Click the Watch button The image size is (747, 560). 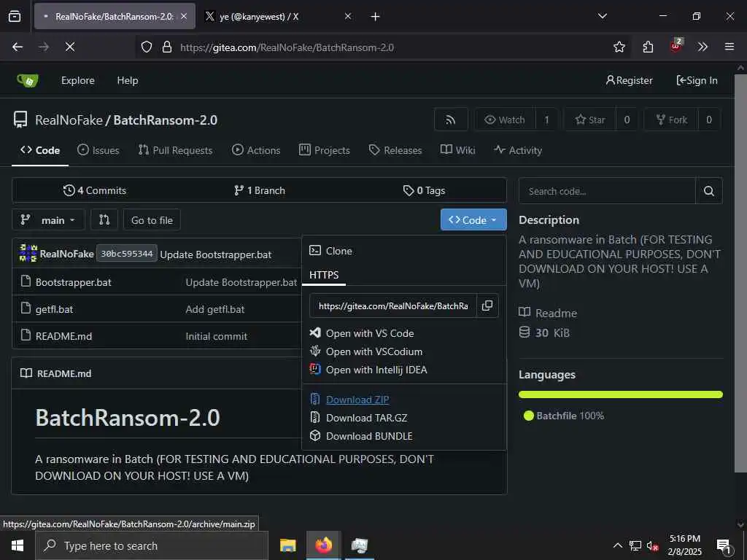505,120
